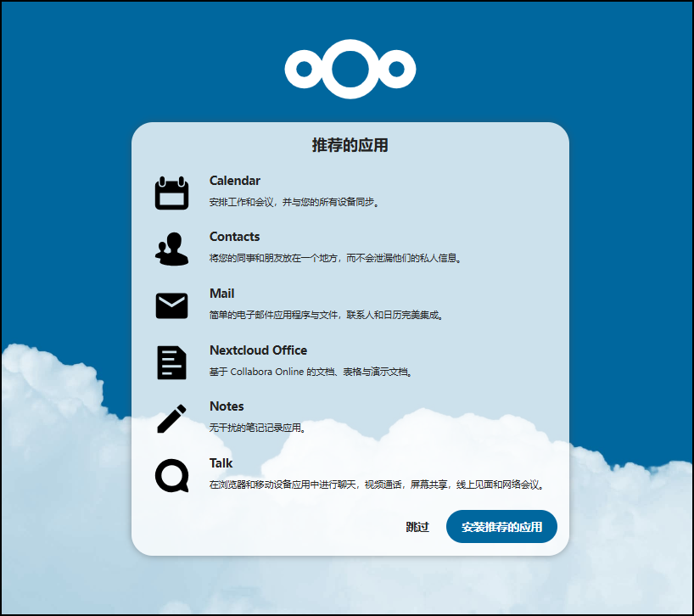
Task: Click the Talk app title
Action: (221, 463)
